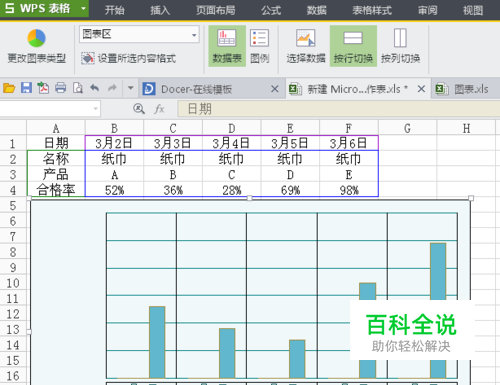The image size is (500, 385).
Task: Toggle 按行切换 switch by row
Action: [x=353, y=46]
